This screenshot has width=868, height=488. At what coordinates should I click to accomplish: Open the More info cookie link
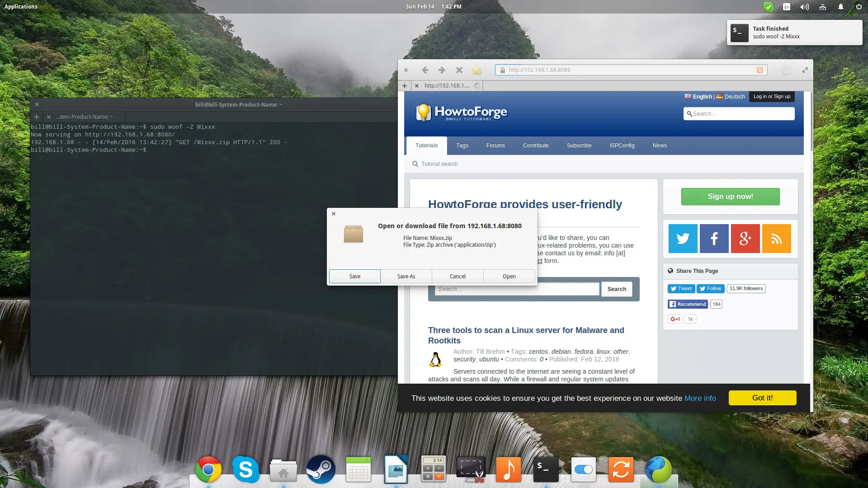point(700,398)
